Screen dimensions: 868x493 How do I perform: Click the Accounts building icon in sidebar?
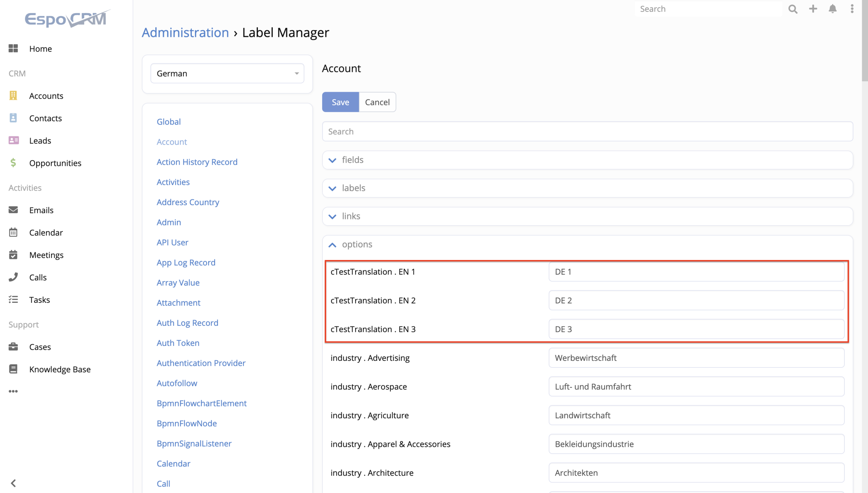click(13, 96)
